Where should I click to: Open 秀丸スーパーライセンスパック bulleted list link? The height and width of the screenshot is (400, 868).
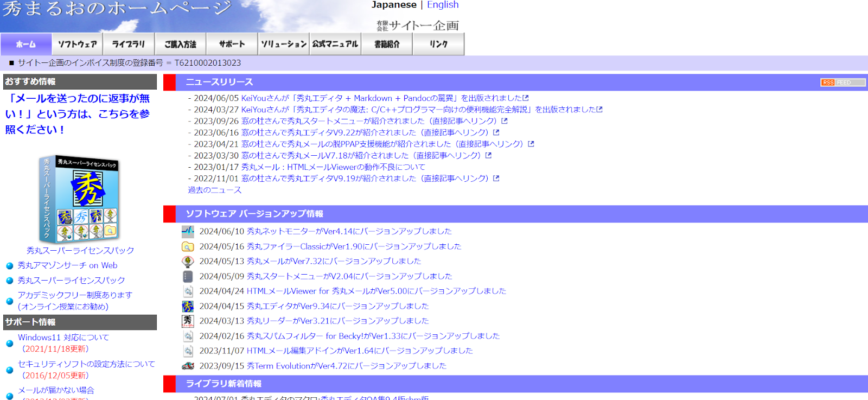pyautogui.click(x=71, y=281)
